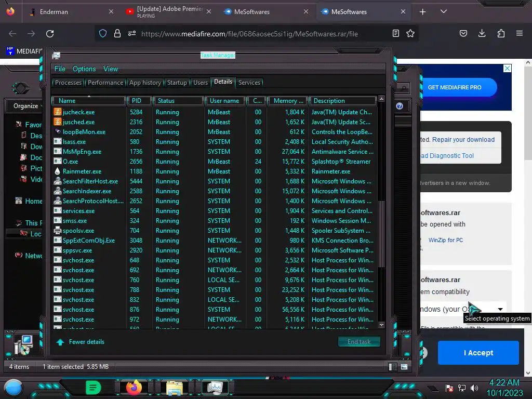Open Firefox extensions menu
The width and height of the screenshot is (532, 399).
point(501,33)
